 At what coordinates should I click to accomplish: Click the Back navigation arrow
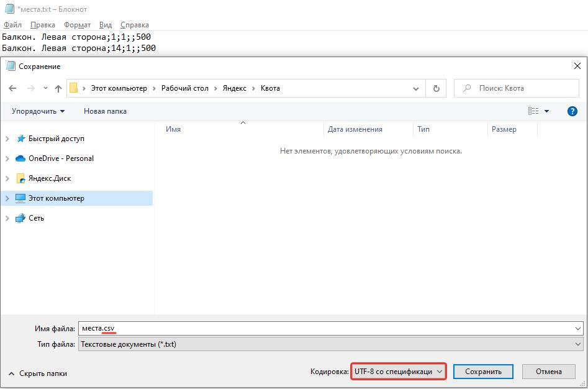[x=12, y=88]
